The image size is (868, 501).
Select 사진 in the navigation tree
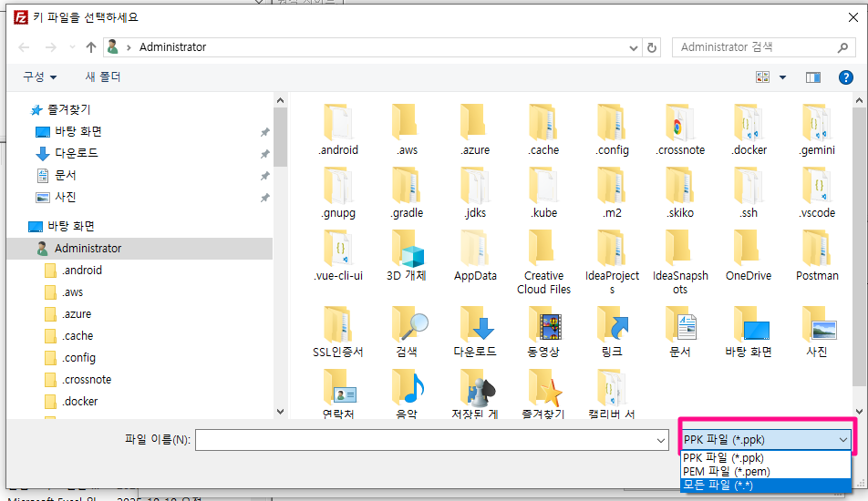click(x=66, y=197)
